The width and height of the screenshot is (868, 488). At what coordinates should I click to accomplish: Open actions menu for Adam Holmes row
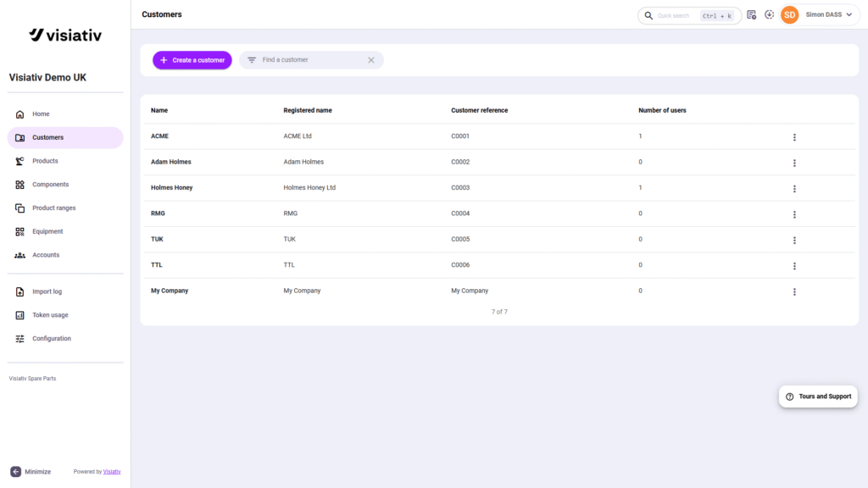794,164
